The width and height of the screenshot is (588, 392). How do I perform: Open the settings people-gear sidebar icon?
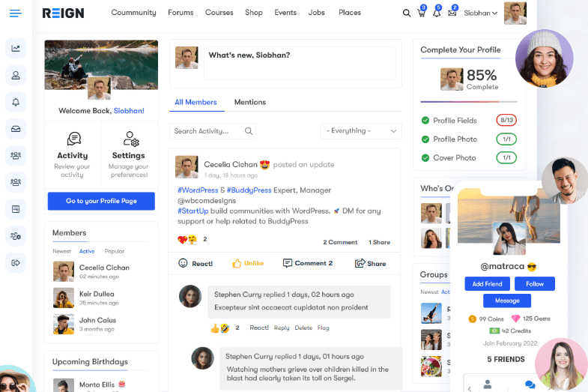(x=16, y=236)
